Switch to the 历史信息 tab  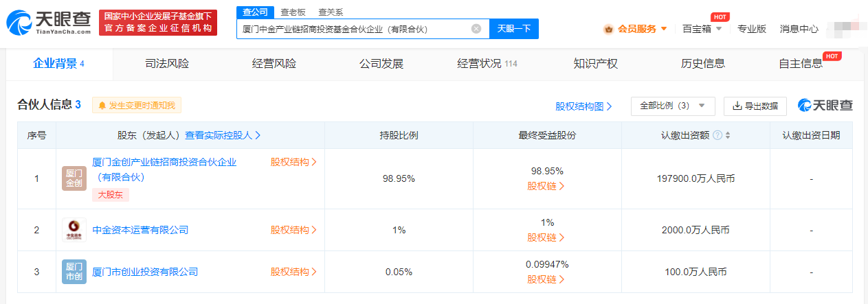pyautogui.click(x=703, y=64)
